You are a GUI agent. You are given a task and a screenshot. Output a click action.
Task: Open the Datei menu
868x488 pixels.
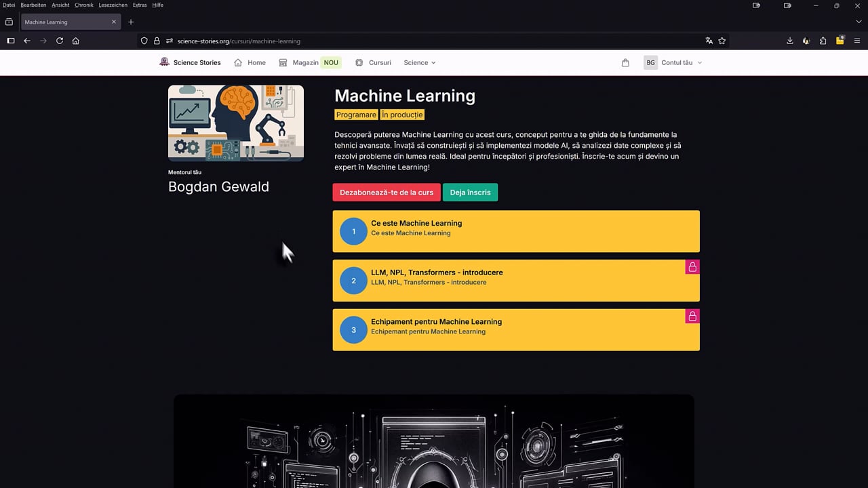pos(9,5)
